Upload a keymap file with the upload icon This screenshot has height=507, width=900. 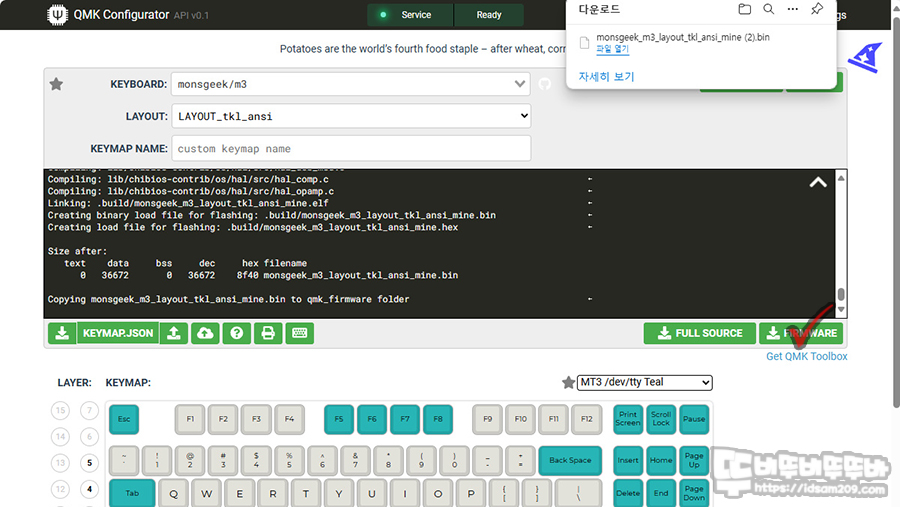pyautogui.click(x=174, y=333)
